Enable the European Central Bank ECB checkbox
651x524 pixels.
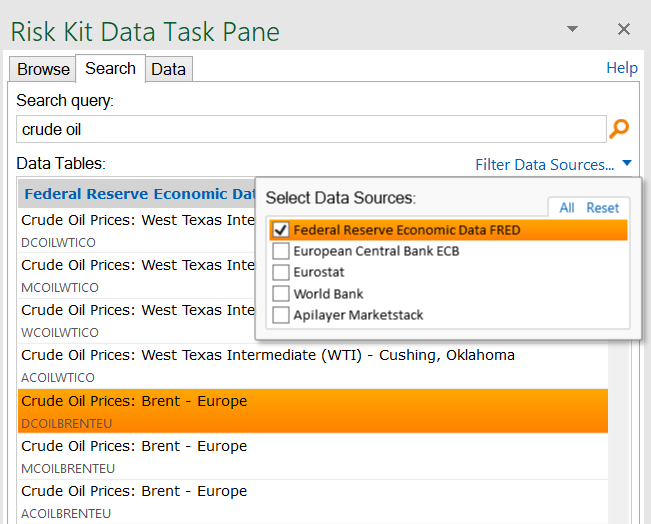click(x=281, y=251)
